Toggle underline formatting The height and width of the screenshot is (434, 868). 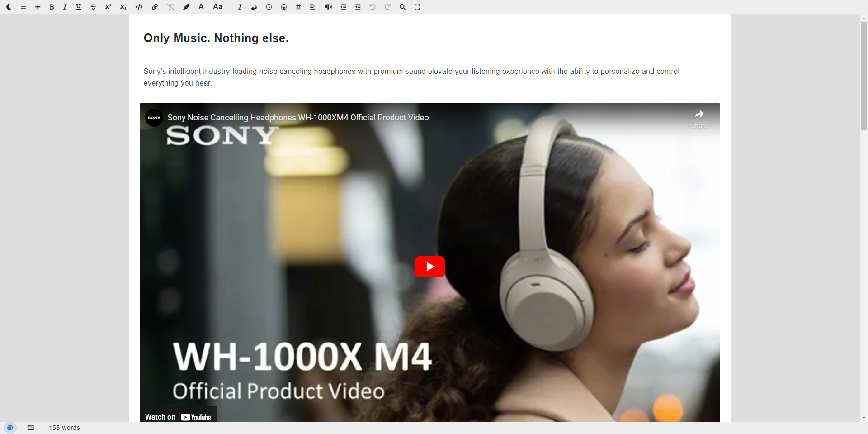tap(79, 7)
